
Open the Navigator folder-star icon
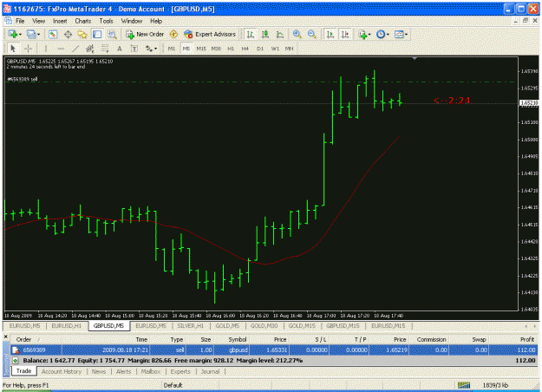[x=82, y=34]
